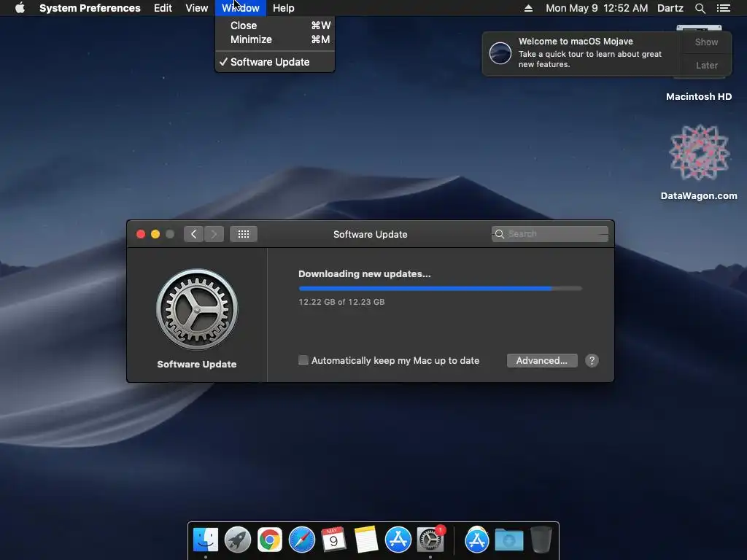Open the View menu
The width and height of the screenshot is (747, 560).
197,8
